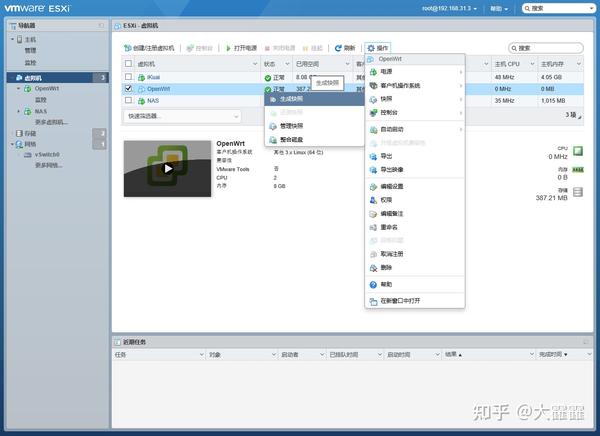Click the Refresh (刷新) toolbar icon

[338, 48]
